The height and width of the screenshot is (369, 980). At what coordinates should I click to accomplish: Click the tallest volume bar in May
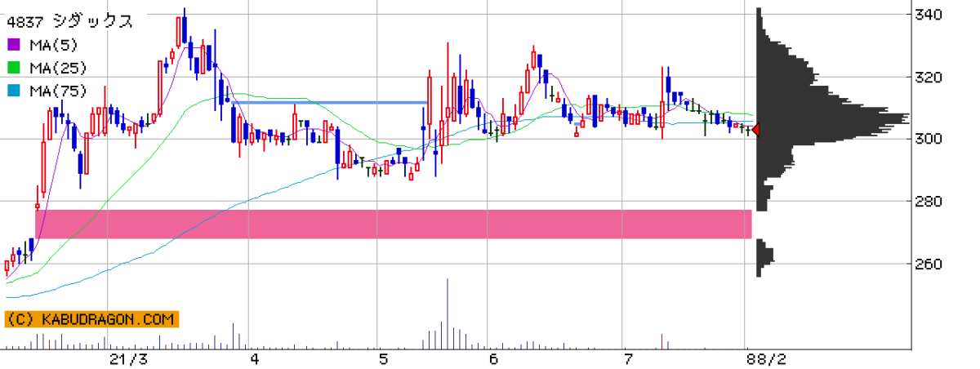pyautogui.click(x=448, y=314)
